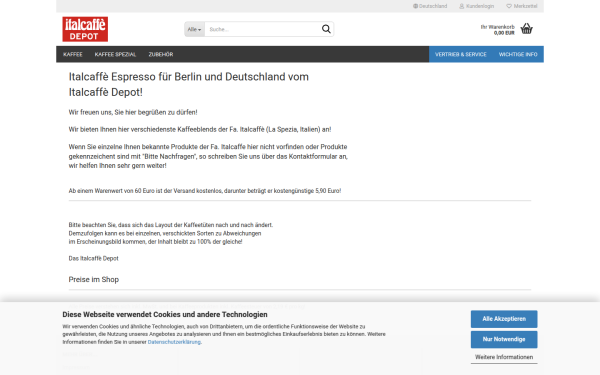
Task: Click the user icon beside Kundenlogin
Action: [x=461, y=6]
